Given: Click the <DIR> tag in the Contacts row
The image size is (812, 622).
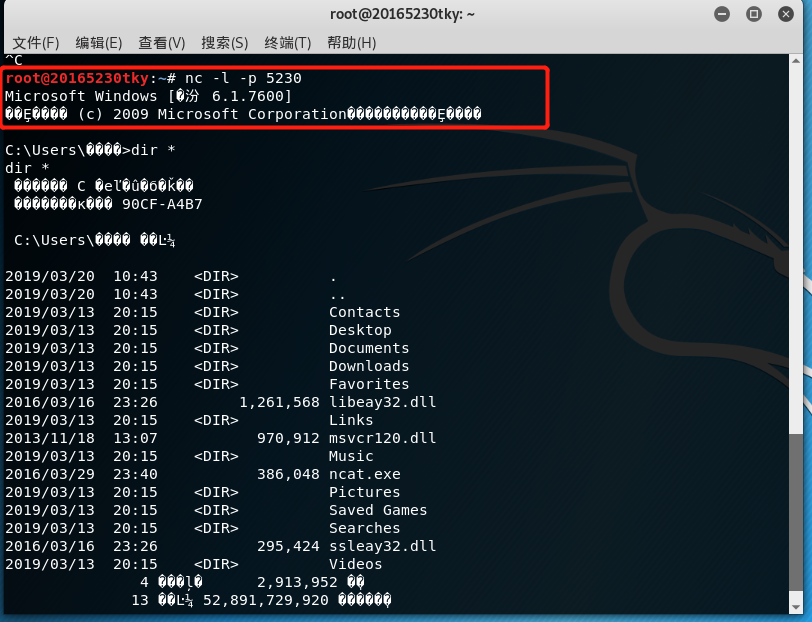Looking at the screenshot, I should click(216, 312).
